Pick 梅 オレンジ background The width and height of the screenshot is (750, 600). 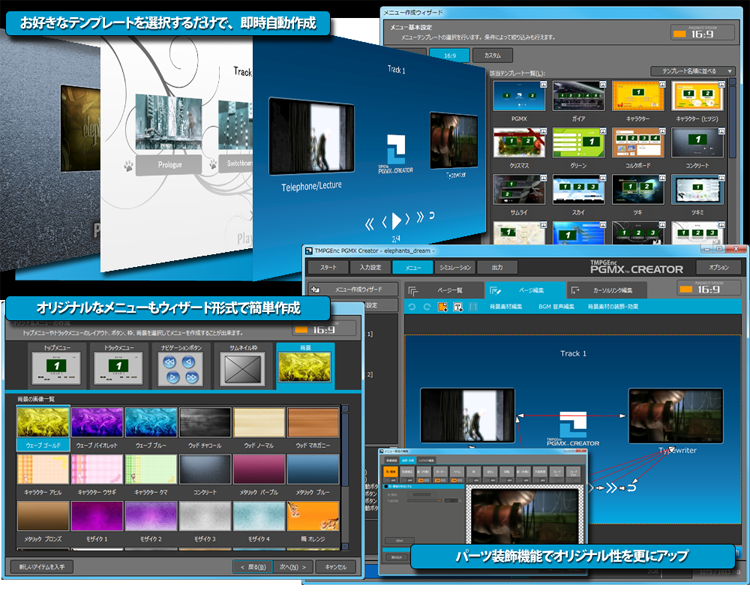tap(313, 522)
